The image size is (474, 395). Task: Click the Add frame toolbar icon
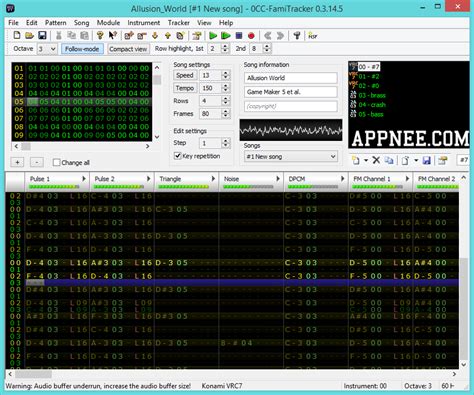tap(129, 35)
